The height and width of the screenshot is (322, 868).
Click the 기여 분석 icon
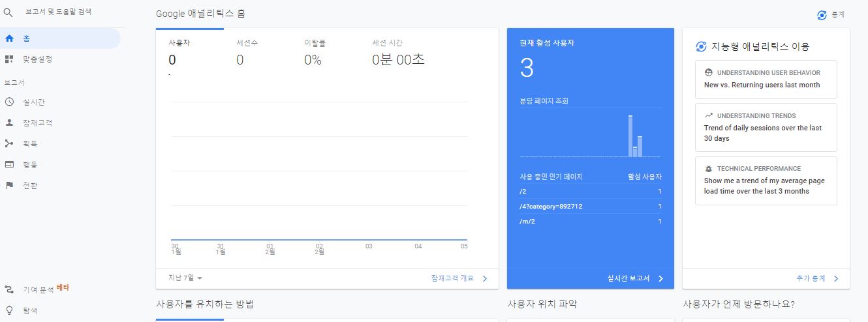[x=9, y=289]
